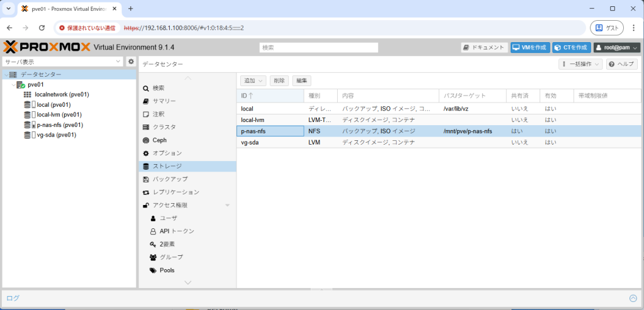Open the 追加 storage dropdown
The height and width of the screenshot is (310, 644).
(x=253, y=81)
